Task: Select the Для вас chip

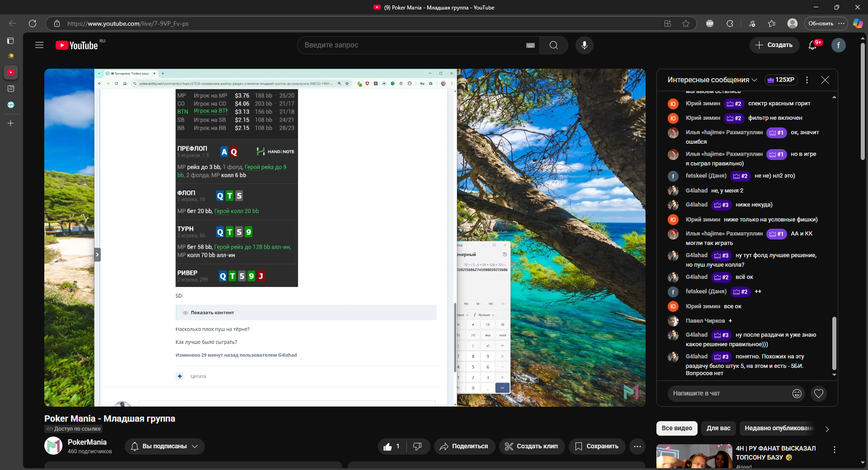Action: (718, 428)
